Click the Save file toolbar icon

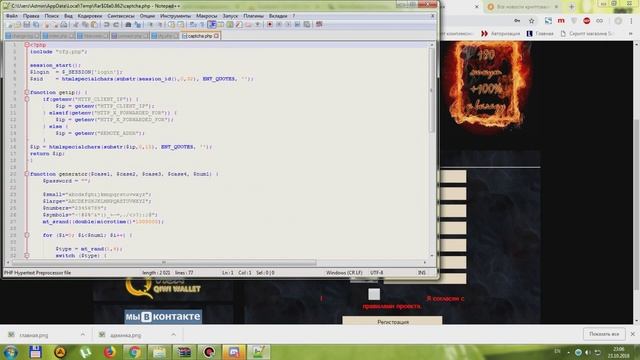pos(27,25)
